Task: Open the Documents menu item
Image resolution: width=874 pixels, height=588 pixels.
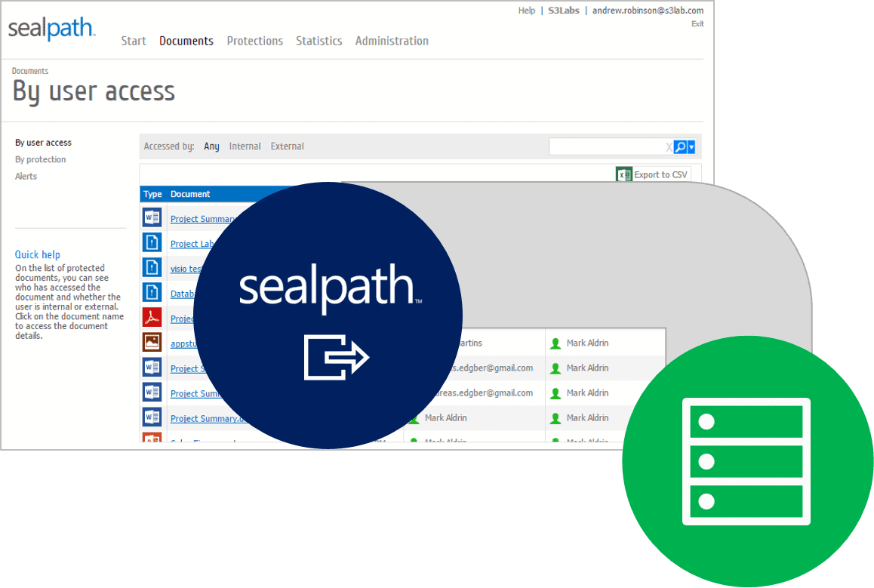Action: click(x=186, y=41)
